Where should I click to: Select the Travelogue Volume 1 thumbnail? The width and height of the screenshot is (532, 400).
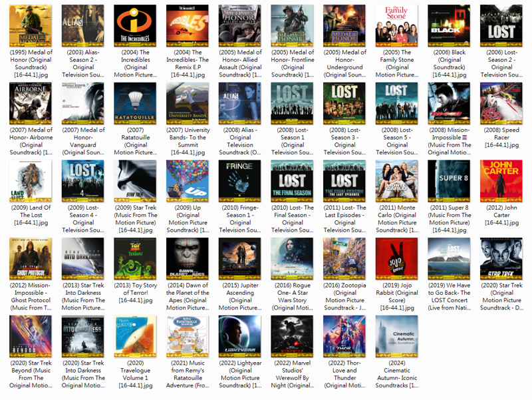135,337
